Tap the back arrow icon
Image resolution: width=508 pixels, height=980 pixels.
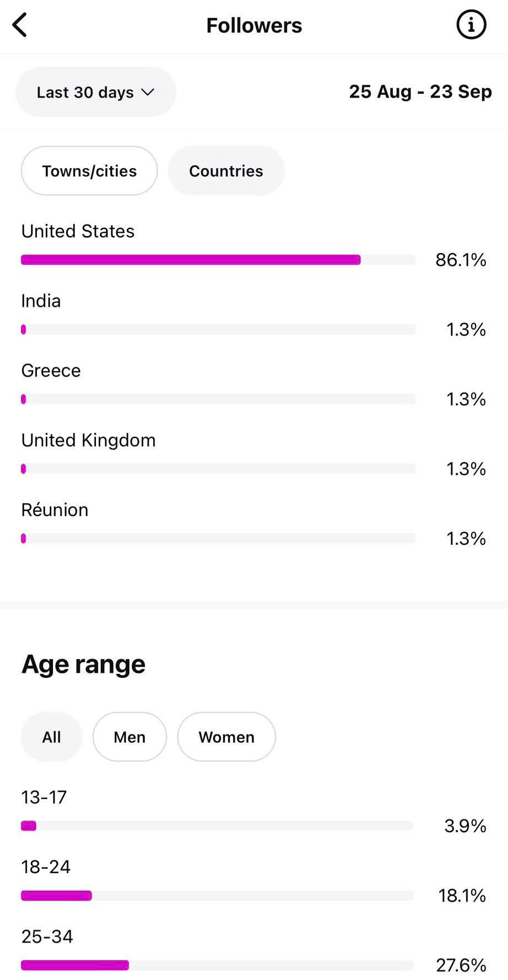coord(20,25)
